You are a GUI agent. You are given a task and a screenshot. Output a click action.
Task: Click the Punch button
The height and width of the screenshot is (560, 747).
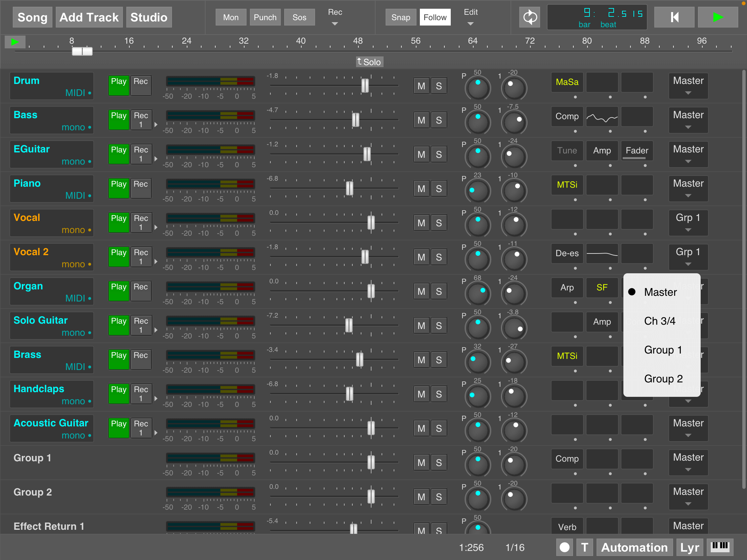coord(265,17)
